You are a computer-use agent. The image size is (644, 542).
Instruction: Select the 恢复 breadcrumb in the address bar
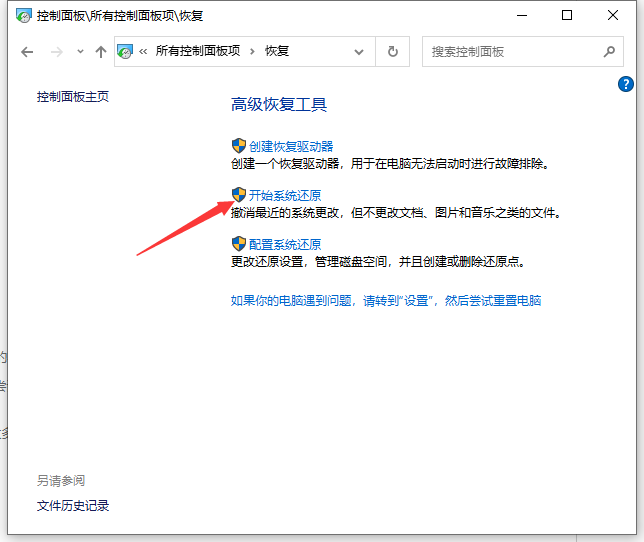tap(277, 51)
